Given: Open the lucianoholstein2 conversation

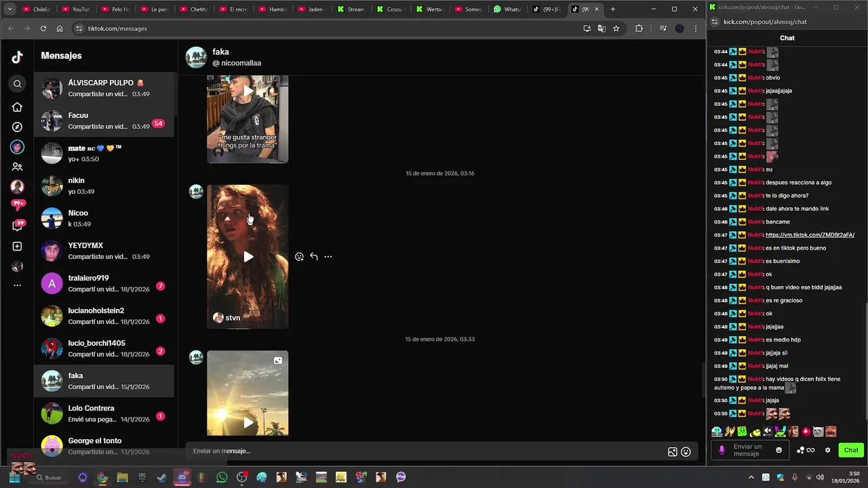Looking at the screenshot, I should (104, 316).
